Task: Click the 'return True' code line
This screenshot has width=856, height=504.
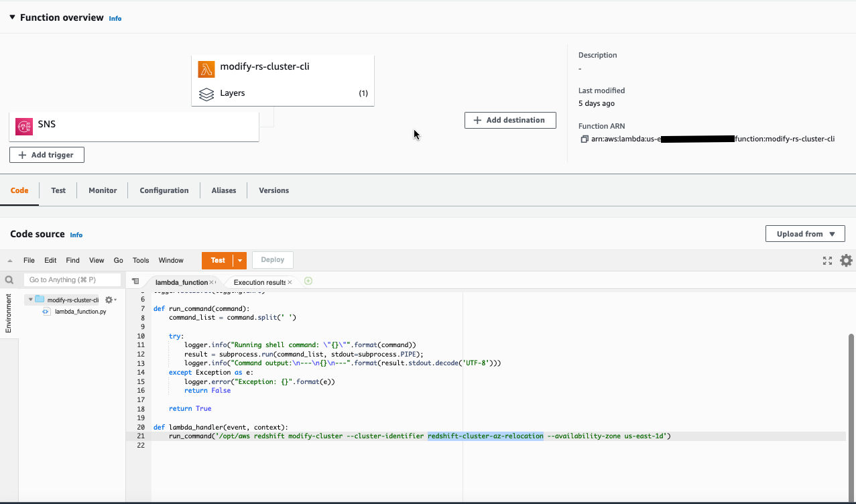Action: point(190,409)
